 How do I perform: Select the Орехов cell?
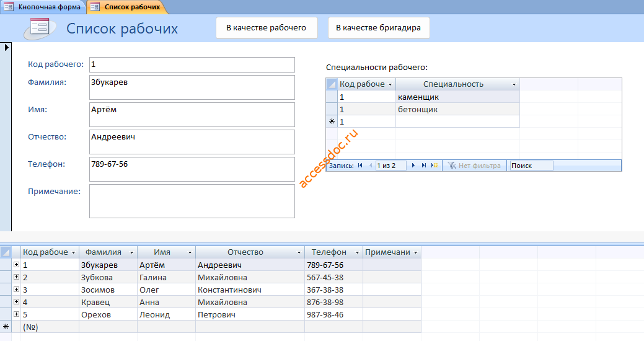coord(108,315)
